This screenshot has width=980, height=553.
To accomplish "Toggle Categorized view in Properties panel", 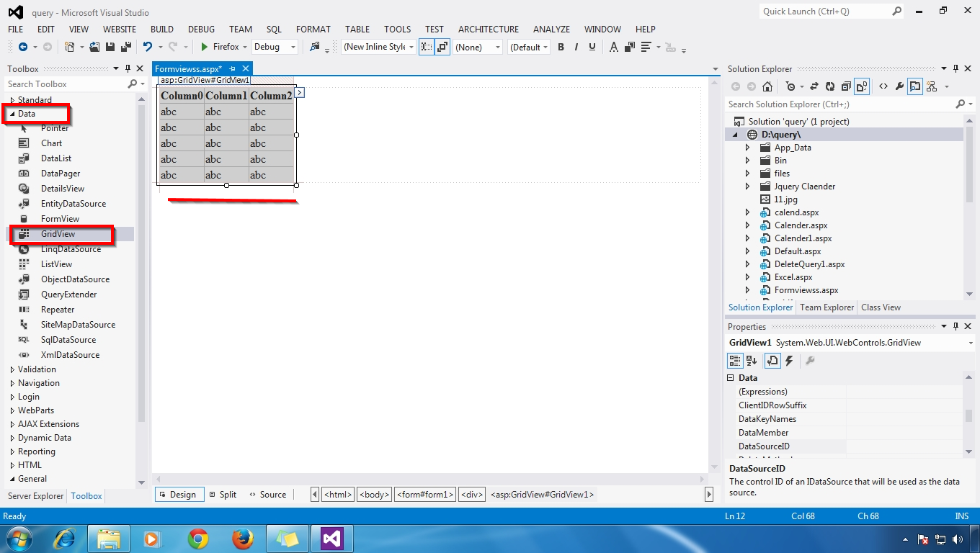I will coord(735,361).
